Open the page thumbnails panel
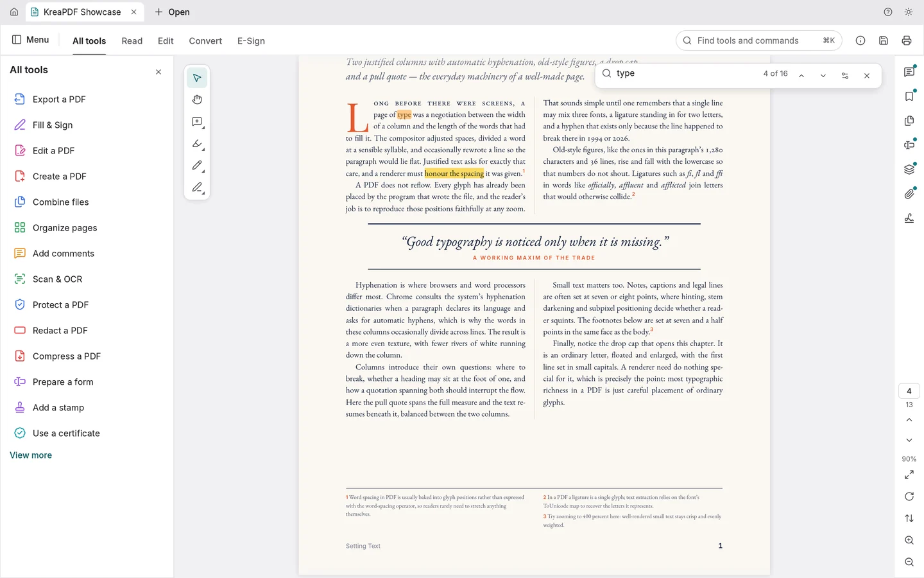This screenshot has height=578, width=924. pyautogui.click(x=909, y=121)
